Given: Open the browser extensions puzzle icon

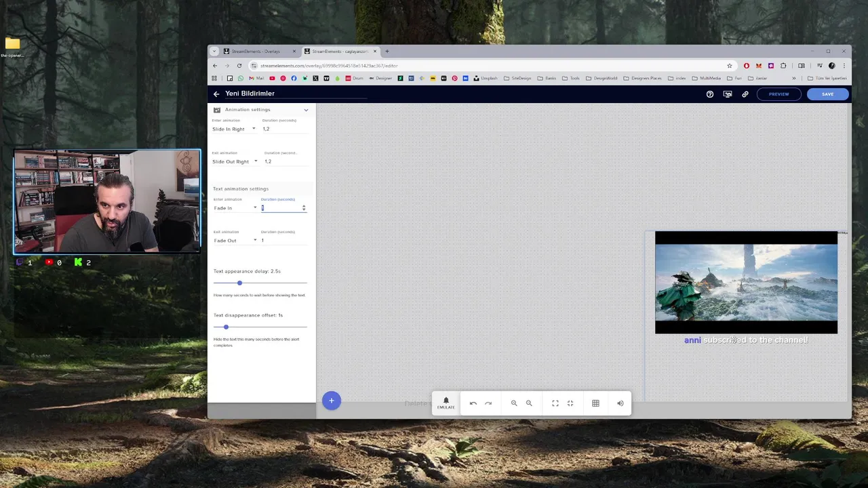Looking at the screenshot, I should click(x=783, y=66).
